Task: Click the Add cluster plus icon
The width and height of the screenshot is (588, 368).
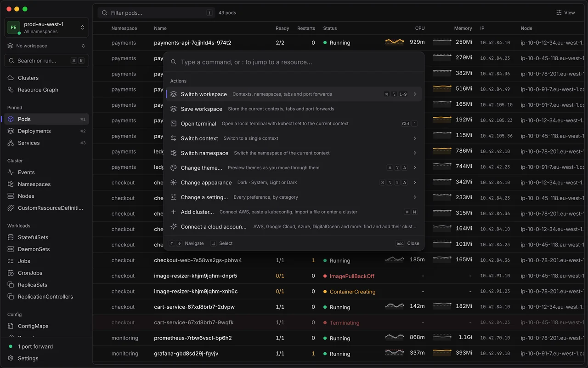Action: click(174, 212)
